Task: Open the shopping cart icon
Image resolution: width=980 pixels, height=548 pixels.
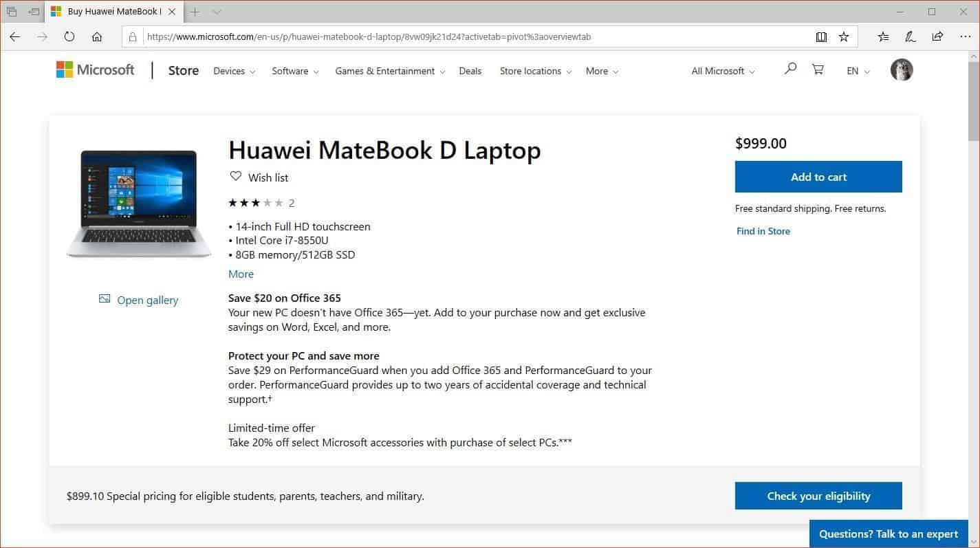Action: tap(818, 69)
